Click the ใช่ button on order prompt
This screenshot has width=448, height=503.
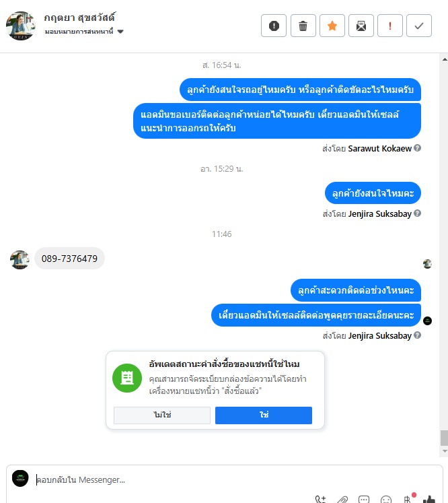[x=264, y=415]
